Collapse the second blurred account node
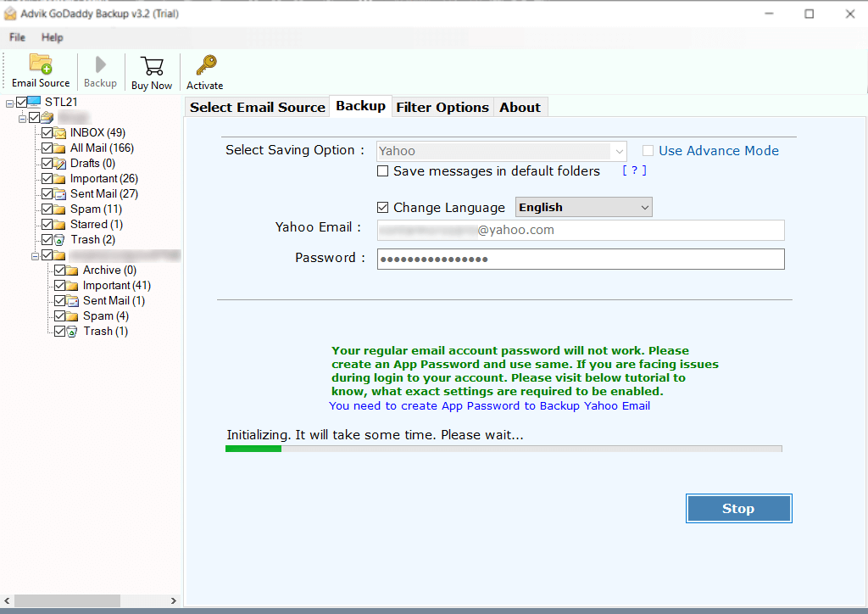Screen dimensions: 868x614 [35, 256]
